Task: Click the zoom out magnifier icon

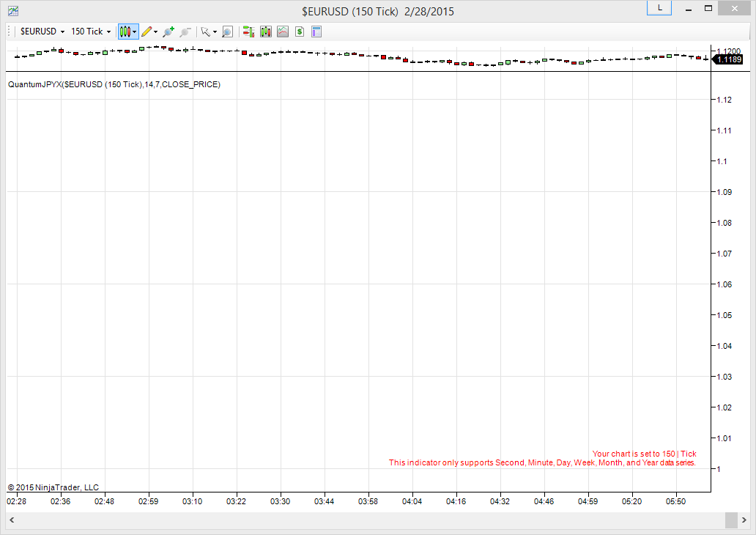Action: [x=185, y=32]
